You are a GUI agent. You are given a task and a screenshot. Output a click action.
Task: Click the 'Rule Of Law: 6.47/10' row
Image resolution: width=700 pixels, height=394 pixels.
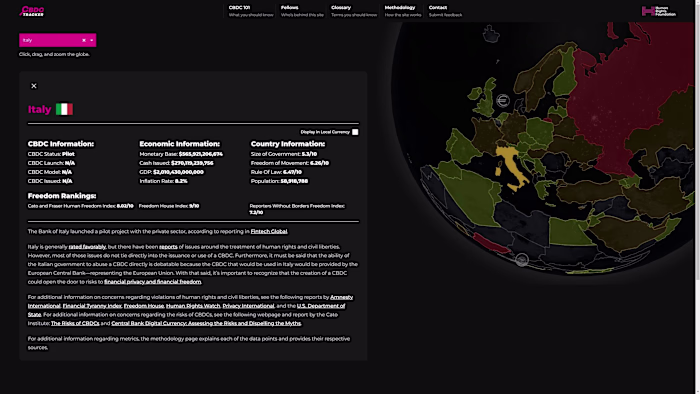tap(276, 172)
